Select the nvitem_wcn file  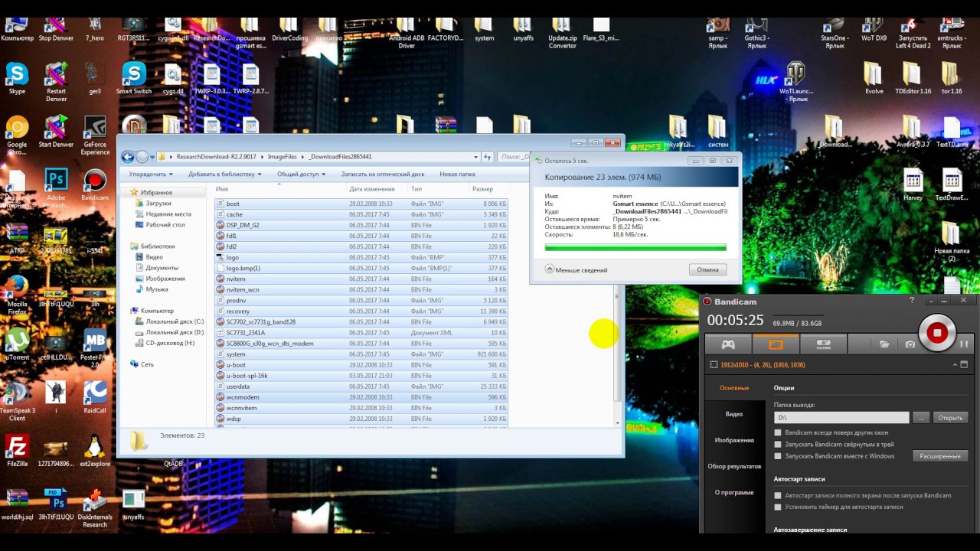pos(361,290)
